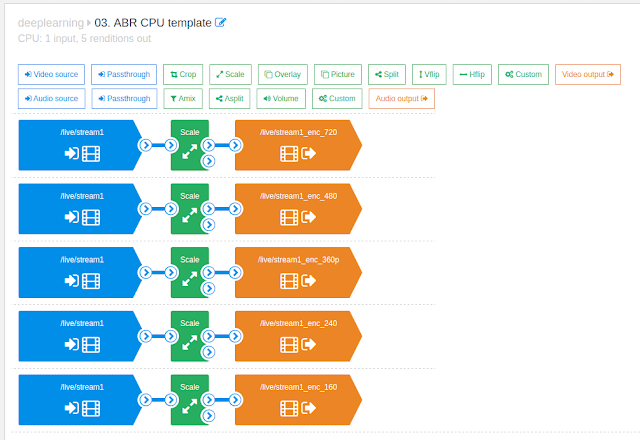Add an Overlay filter

click(283, 74)
